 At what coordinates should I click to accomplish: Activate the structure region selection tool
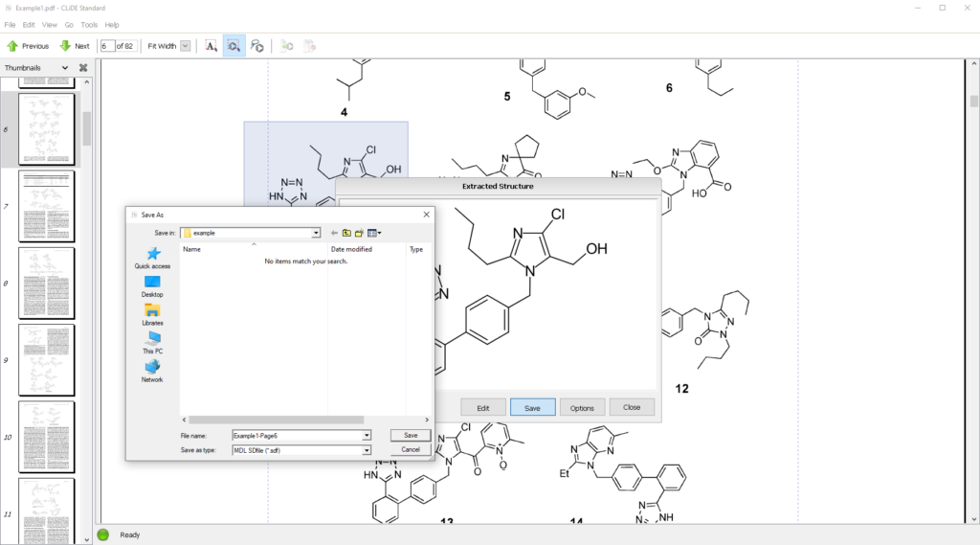[234, 46]
